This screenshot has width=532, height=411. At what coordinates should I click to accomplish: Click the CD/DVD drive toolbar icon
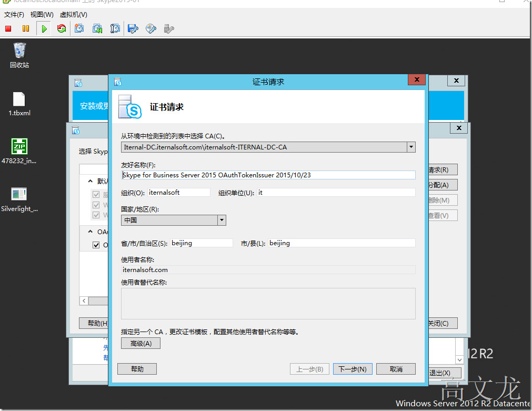tap(151, 28)
